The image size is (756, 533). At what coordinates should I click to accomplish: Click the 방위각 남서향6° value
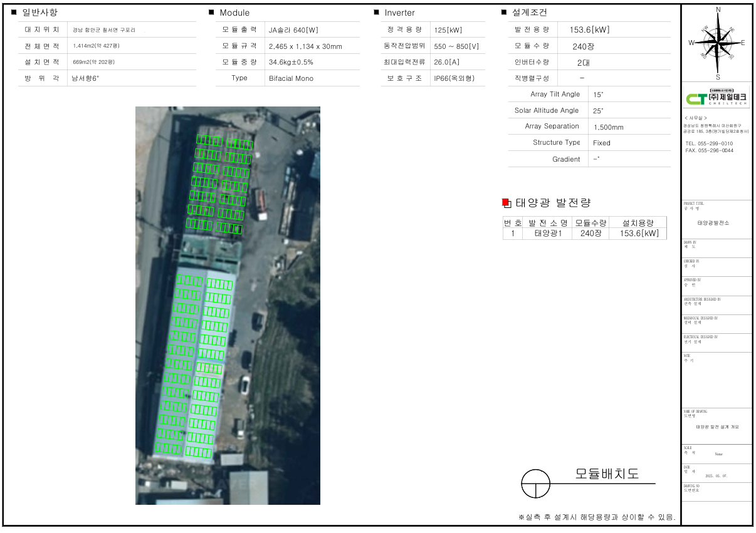(x=86, y=78)
